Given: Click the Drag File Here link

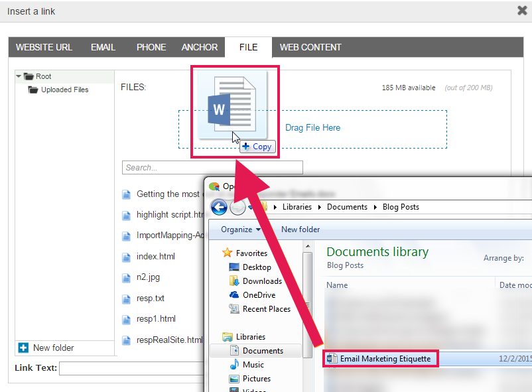Looking at the screenshot, I should (x=312, y=127).
